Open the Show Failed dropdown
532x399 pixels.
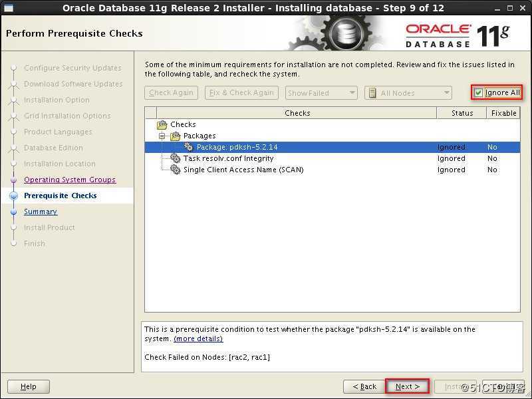pos(321,92)
